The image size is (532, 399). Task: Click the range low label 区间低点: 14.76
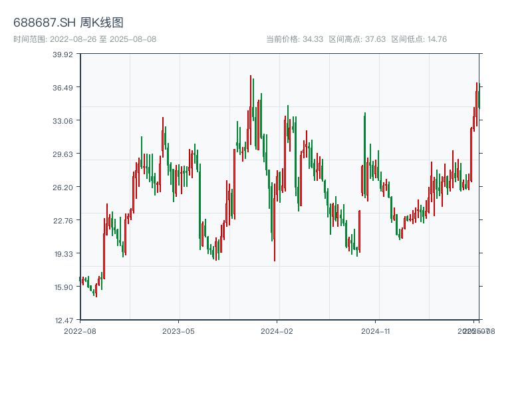click(x=419, y=39)
